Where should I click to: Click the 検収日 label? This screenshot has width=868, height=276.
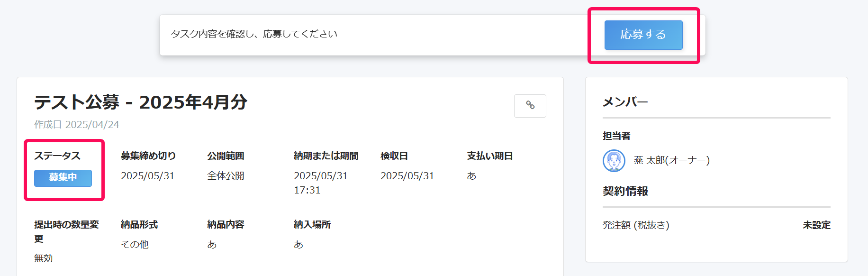coord(394,156)
